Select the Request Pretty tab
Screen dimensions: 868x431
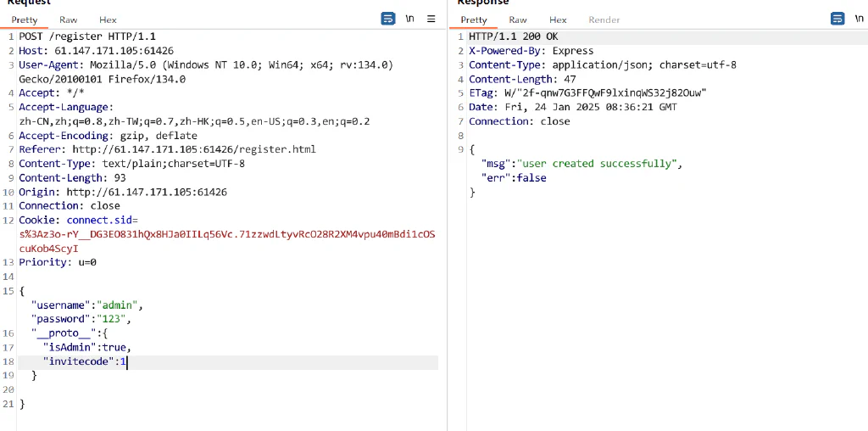click(x=25, y=20)
